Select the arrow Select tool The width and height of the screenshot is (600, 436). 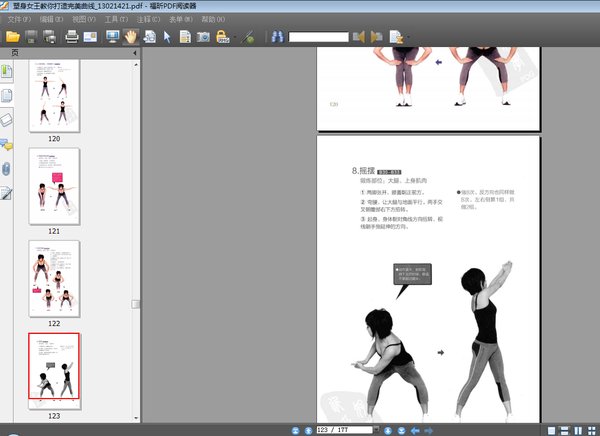point(167,37)
